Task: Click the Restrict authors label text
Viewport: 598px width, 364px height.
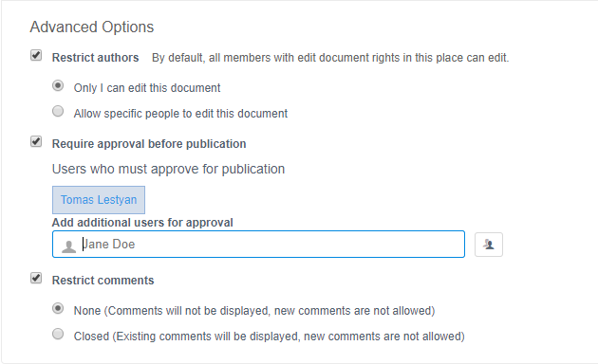Action: coord(95,58)
